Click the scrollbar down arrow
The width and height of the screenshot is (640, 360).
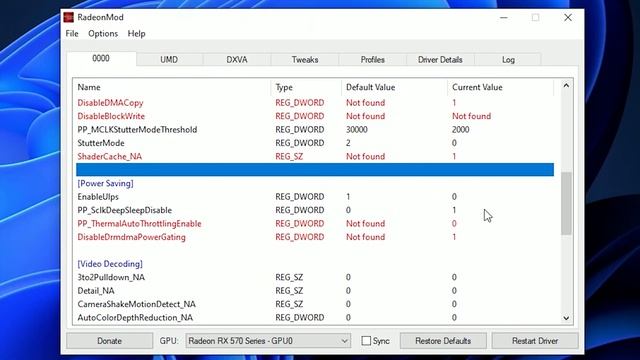pos(566,318)
